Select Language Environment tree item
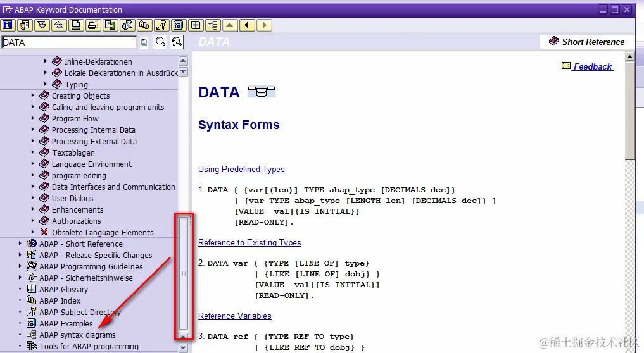Screen dimensions: 644x353 pos(92,164)
